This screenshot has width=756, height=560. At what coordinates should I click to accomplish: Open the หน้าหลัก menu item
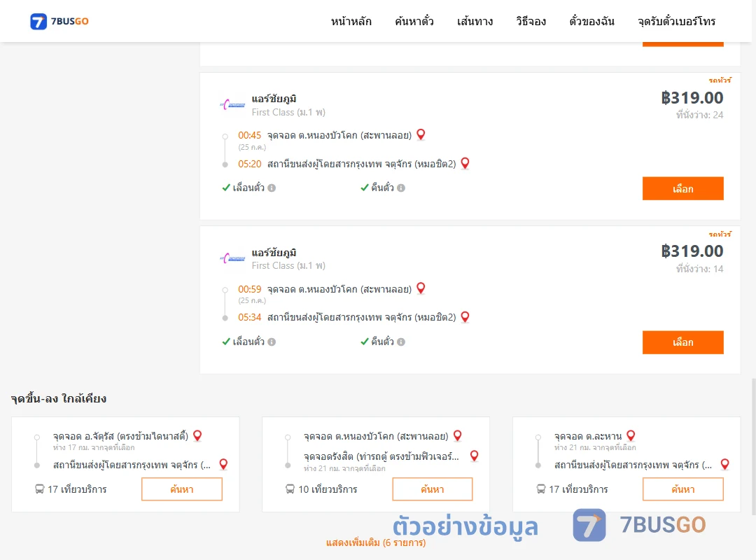pos(351,21)
